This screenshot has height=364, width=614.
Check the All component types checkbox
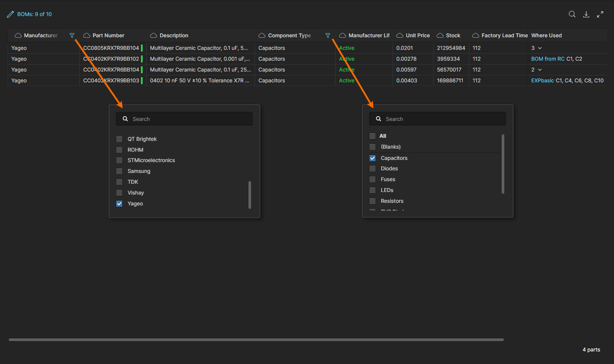372,136
